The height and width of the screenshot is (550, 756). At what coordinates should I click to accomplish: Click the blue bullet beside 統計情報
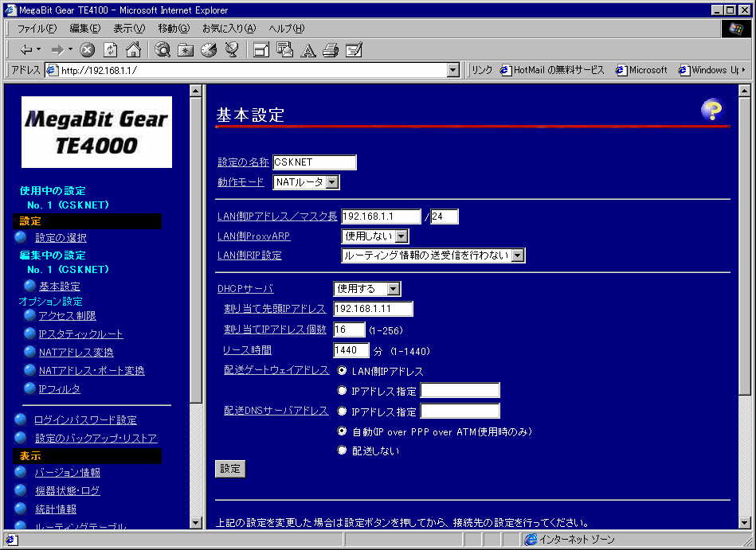point(20,509)
